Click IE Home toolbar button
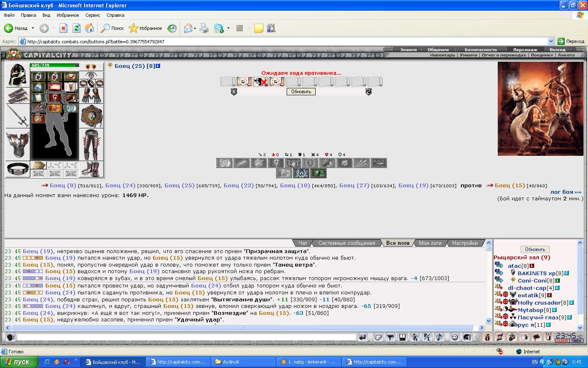 (x=89, y=28)
